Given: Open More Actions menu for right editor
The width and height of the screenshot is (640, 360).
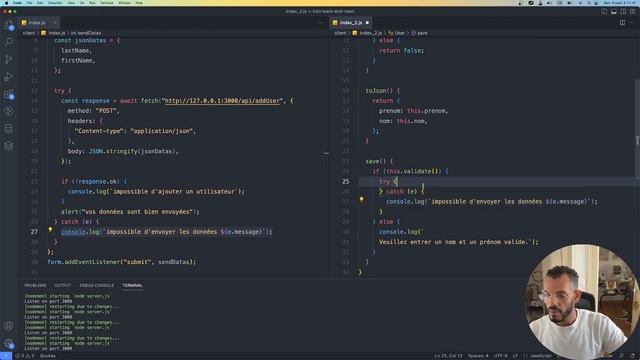Looking at the screenshot, I should click(x=632, y=22).
